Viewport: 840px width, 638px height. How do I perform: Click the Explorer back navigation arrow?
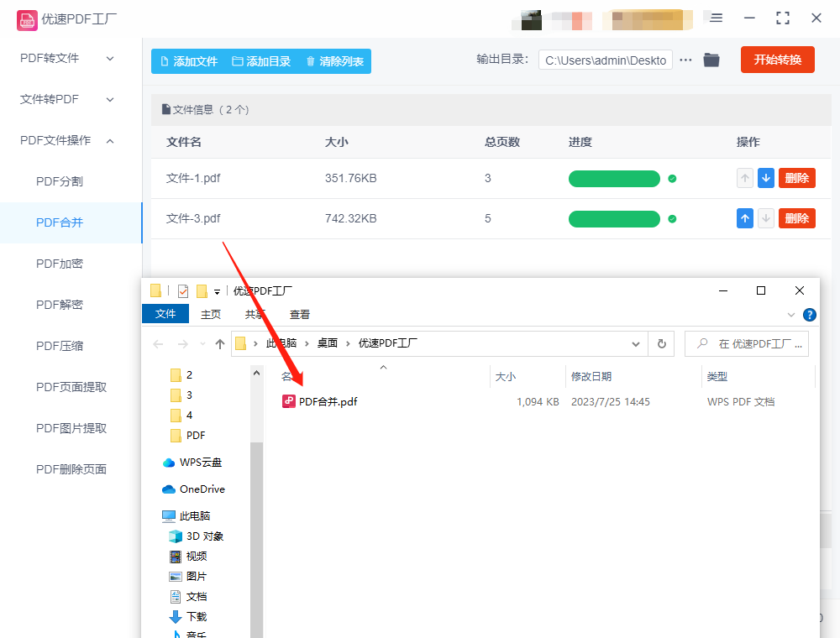[158, 344]
